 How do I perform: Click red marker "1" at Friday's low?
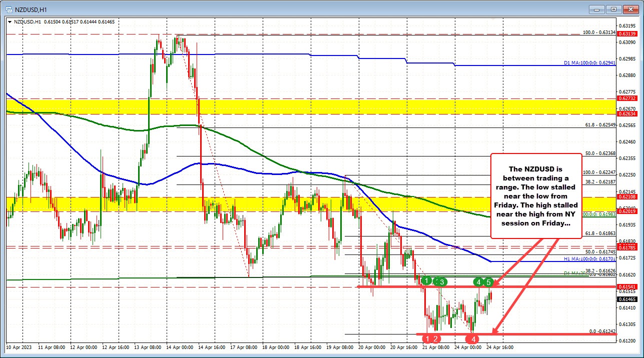coord(428,338)
